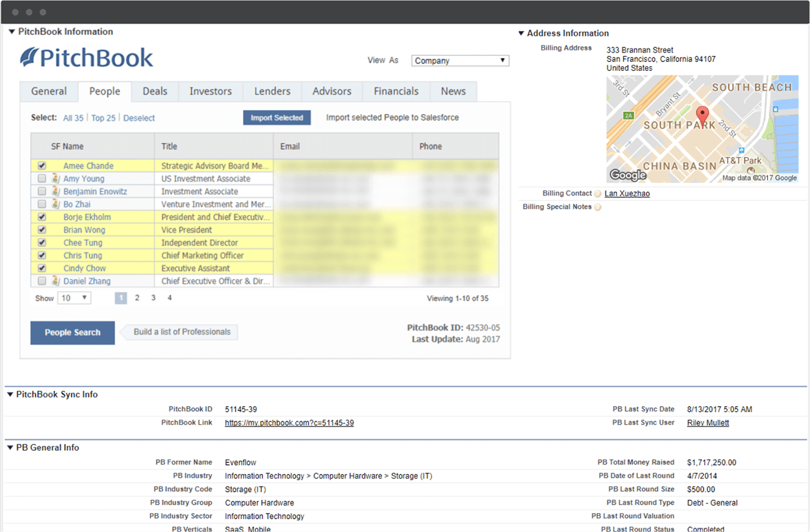810x532 pixels.
Task: Collapse the PitchBook Information section
Action: coord(12,31)
